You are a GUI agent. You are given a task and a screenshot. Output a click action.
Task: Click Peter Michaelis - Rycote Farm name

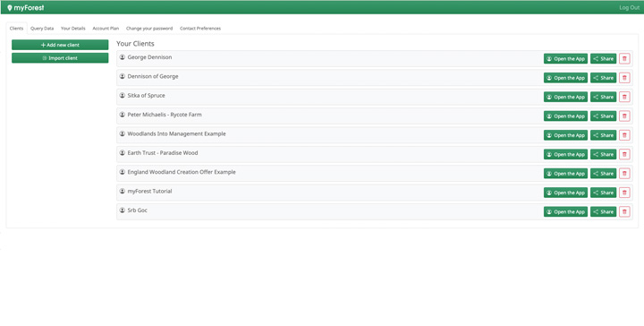click(x=165, y=115)
